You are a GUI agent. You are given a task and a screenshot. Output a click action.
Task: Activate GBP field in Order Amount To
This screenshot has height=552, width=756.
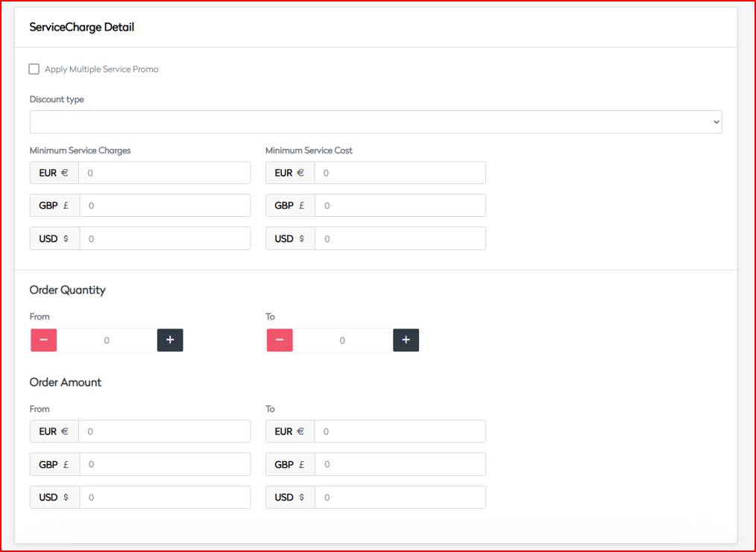(400, 464)
